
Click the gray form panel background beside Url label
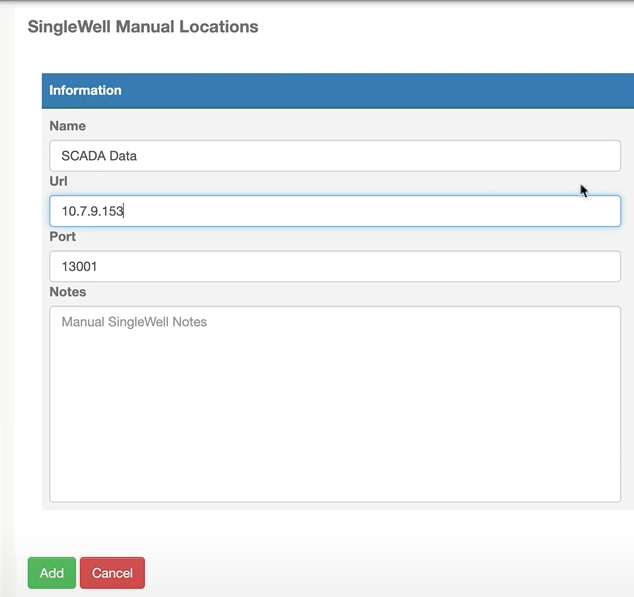(x=323, y=181)
